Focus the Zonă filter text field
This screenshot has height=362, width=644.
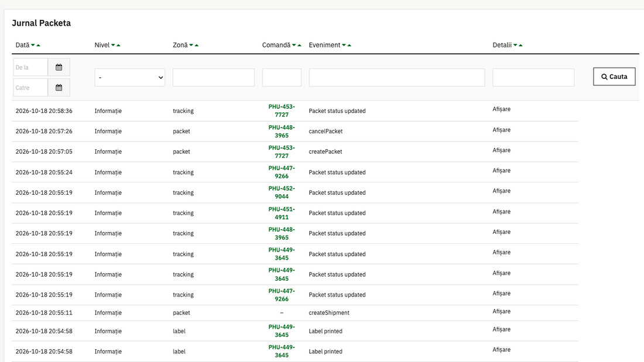pyautogui.click(x=214, y=78)
